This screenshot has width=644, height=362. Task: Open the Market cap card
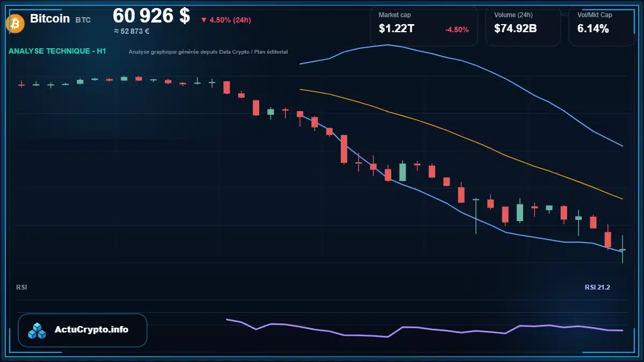click(x=423, y=26)
